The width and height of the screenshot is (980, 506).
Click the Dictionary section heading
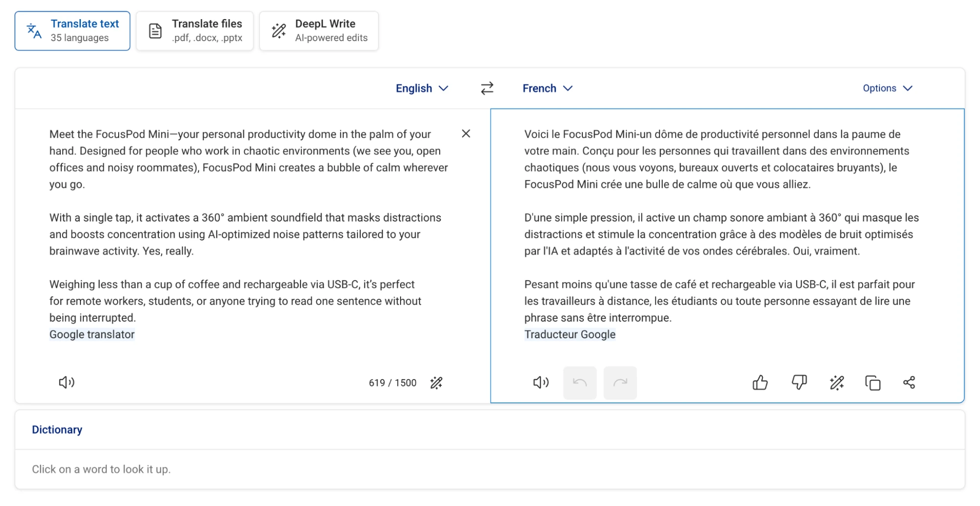[x=57, y=430]
